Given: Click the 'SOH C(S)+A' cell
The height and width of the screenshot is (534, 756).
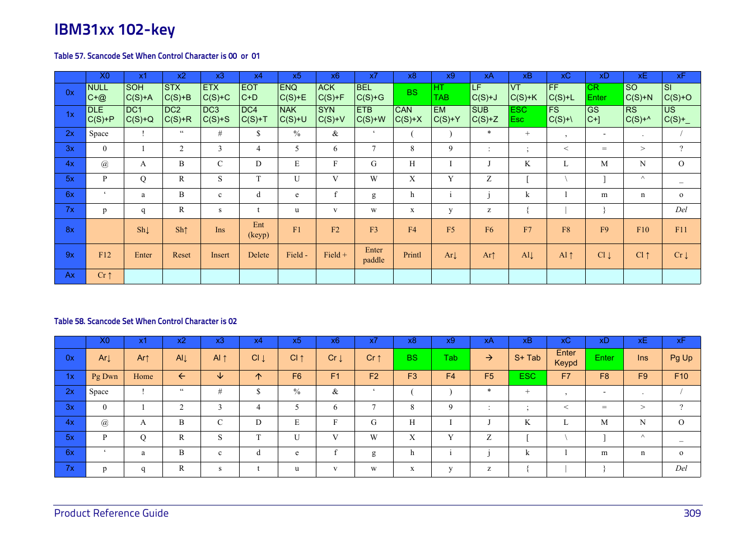Looking at the screenshot, I should pyautogui.click(x=143, y=93).
